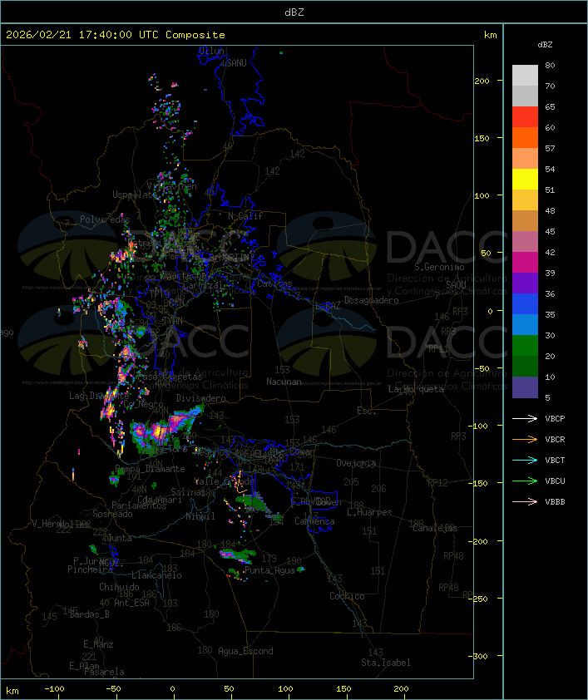Click the km label in bottom-left corner

pyautogui.click(x=12, y=691)
